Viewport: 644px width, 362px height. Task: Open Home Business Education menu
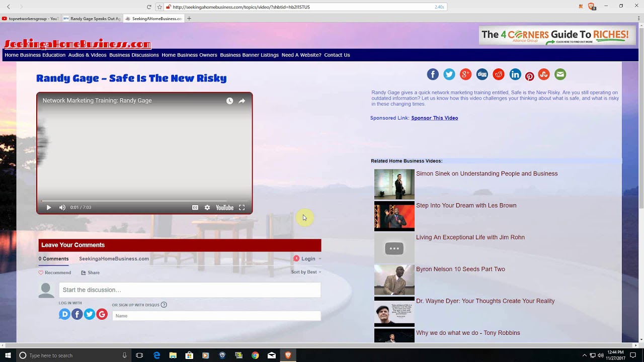(x=35, y=55)
